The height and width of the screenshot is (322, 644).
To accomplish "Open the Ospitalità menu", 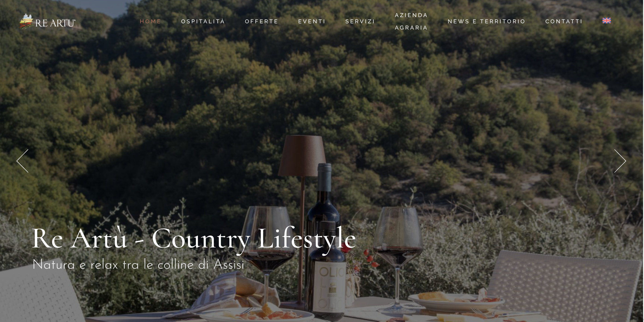I will pyautogui.click(x=203, y=21).
